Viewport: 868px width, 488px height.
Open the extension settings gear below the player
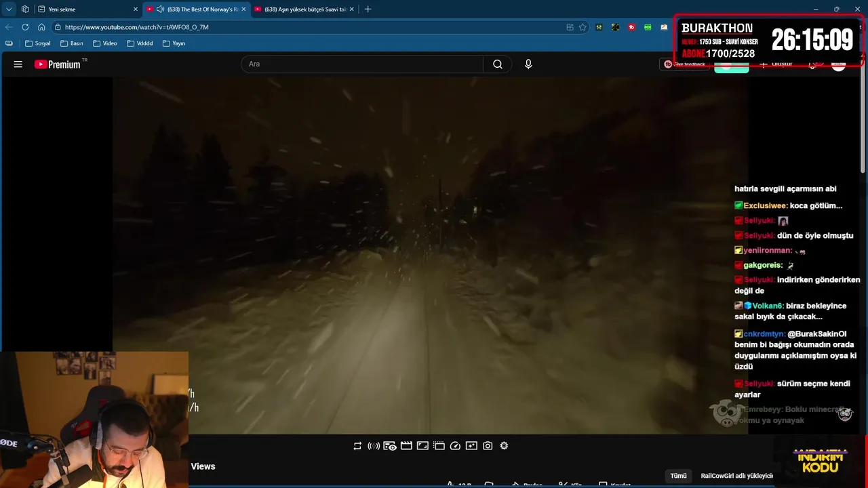coord(504,446)
